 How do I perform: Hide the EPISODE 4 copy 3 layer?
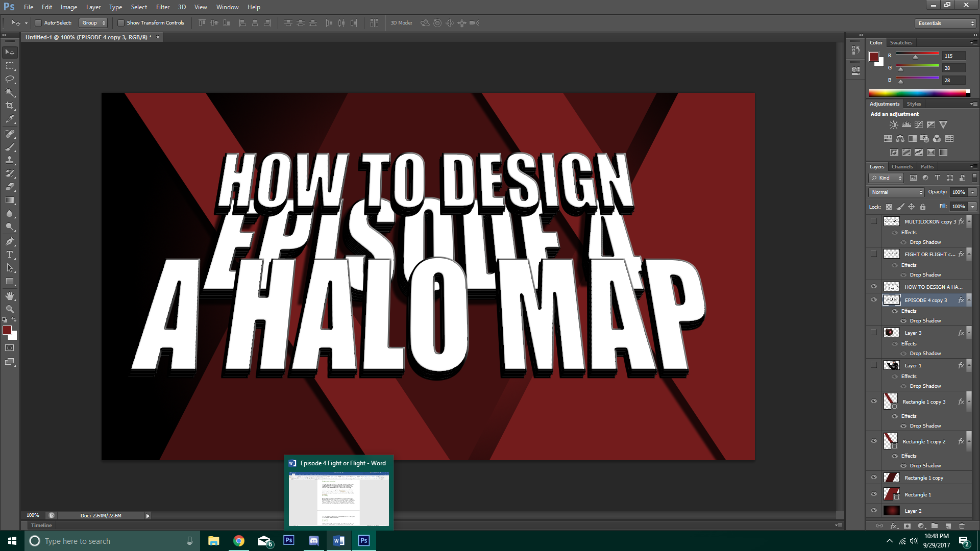tap(873, 300)
